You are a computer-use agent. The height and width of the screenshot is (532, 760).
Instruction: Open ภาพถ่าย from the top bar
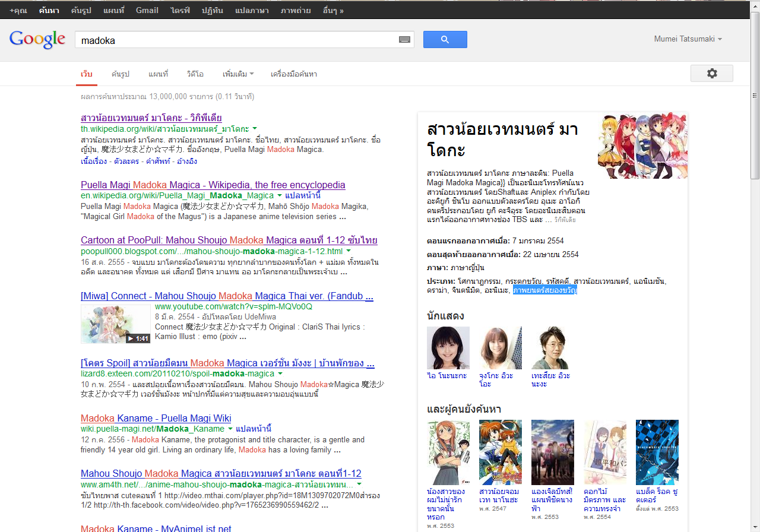point(296,10)
